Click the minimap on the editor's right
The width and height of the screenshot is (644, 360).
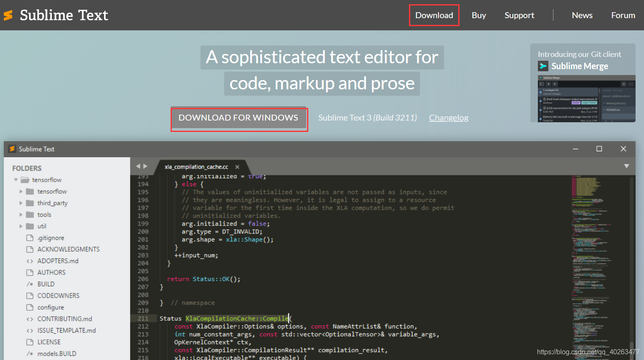point(599,268)
